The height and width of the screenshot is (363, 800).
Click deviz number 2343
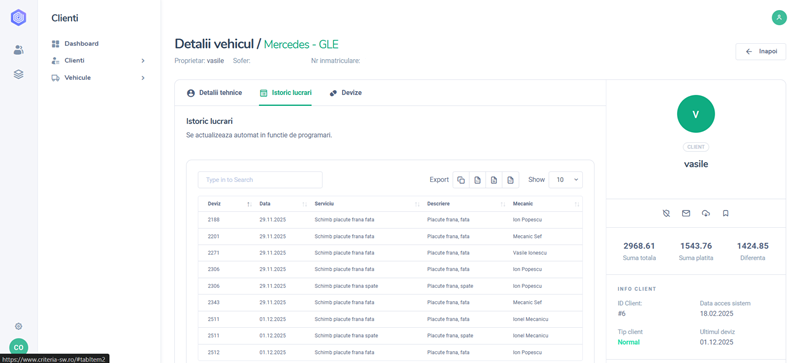(214, 302)
